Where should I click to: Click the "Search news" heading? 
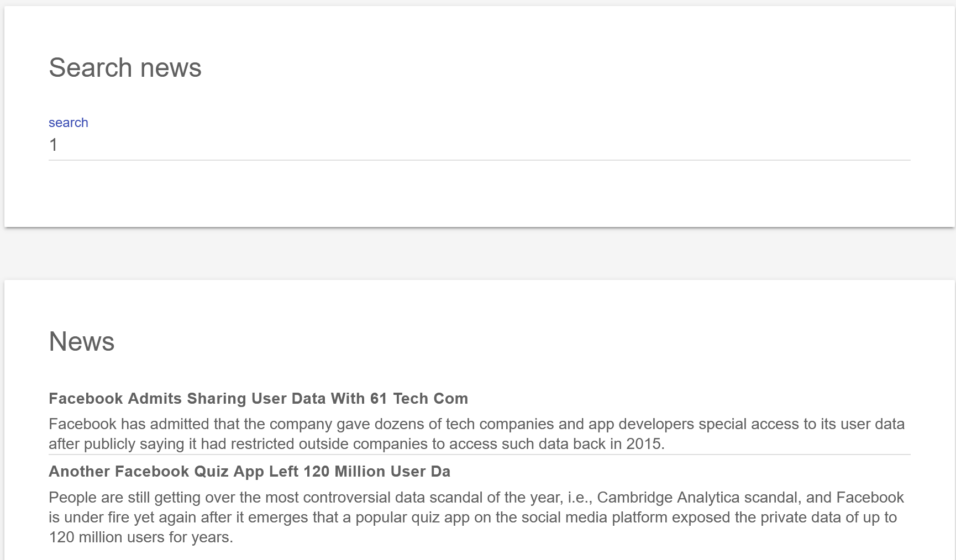tap(125, 68)
